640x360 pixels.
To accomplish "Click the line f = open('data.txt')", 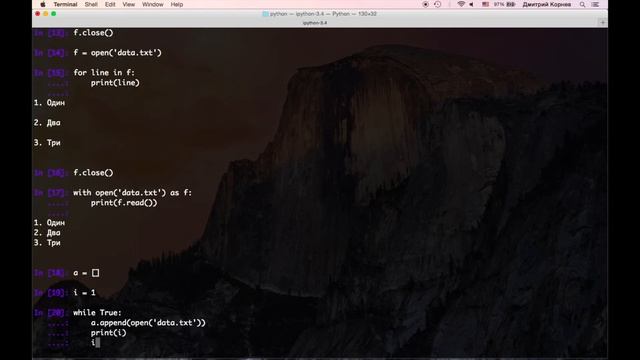I will pos(118,53).
